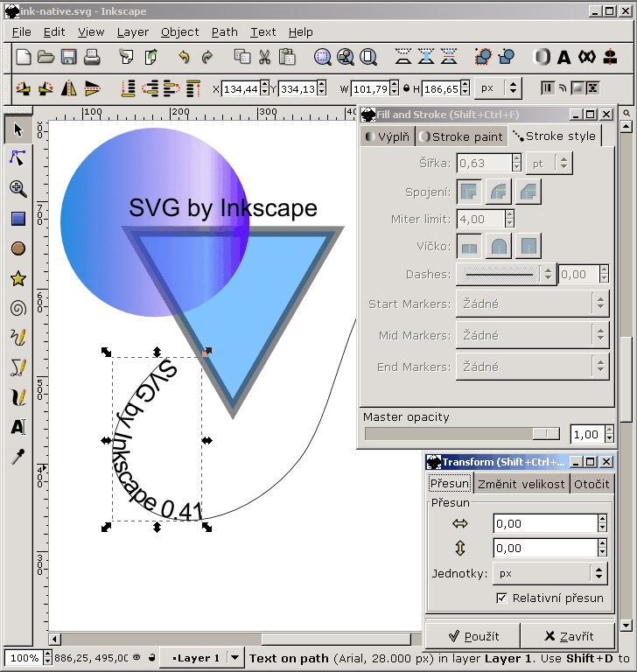Open the Dashes pattern dropdown

pyautogui.click(x=506, y=274)
